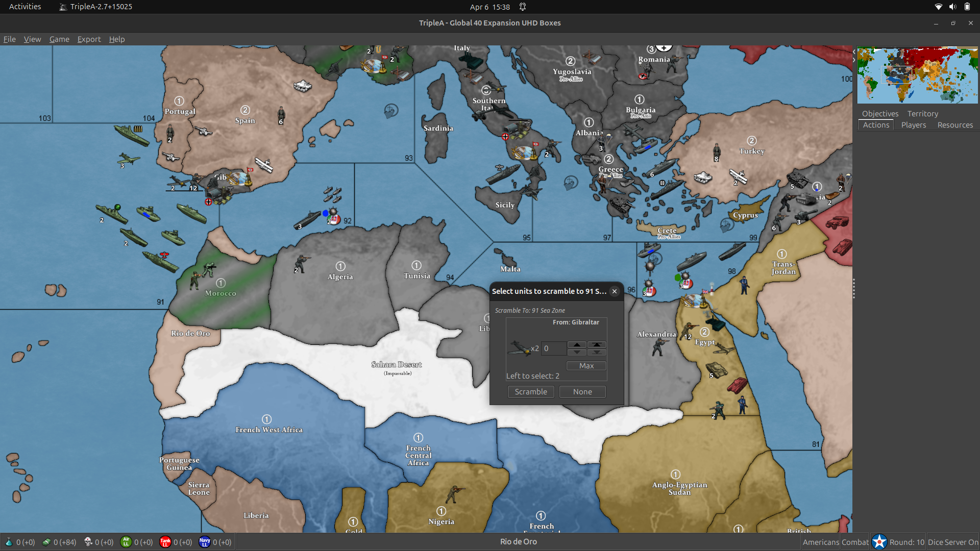Switch to the Players tab
The image size is (980, 551).
tap(913, 125)
